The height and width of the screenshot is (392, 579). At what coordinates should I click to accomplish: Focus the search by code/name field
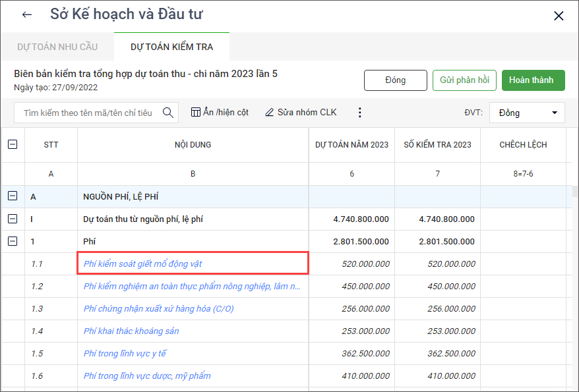88,113
